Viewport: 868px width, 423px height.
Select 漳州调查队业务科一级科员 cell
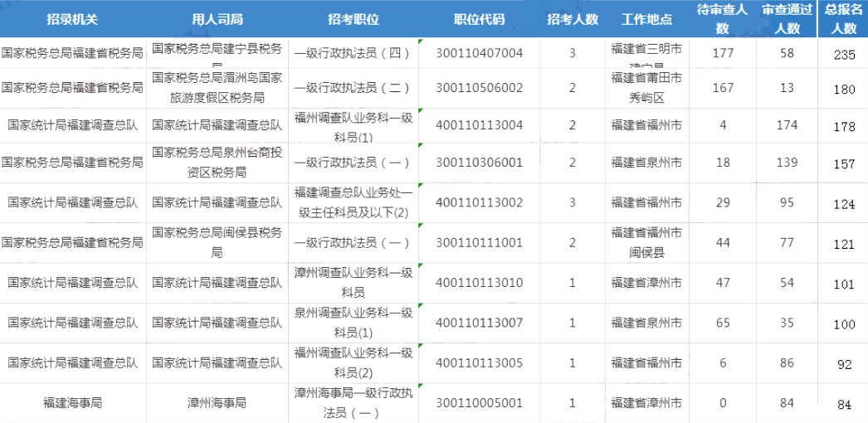pyautogui.click(x=354, y=283)
